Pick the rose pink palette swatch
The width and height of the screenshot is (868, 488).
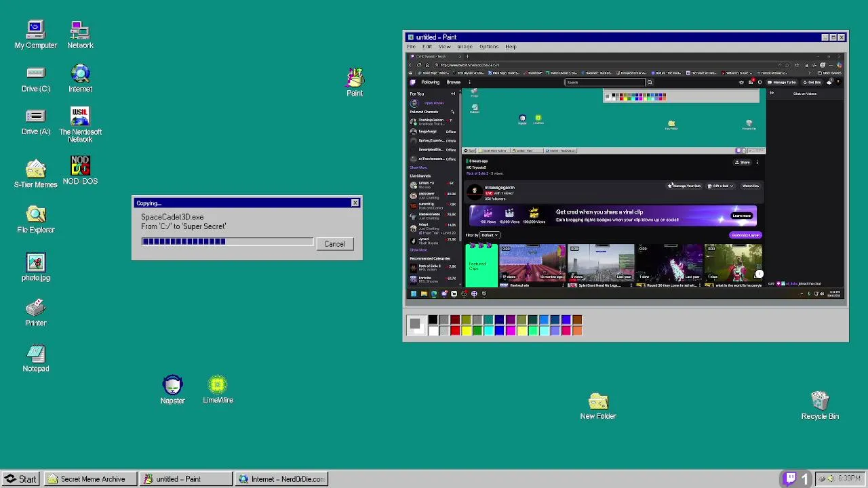tap(566, 331)
